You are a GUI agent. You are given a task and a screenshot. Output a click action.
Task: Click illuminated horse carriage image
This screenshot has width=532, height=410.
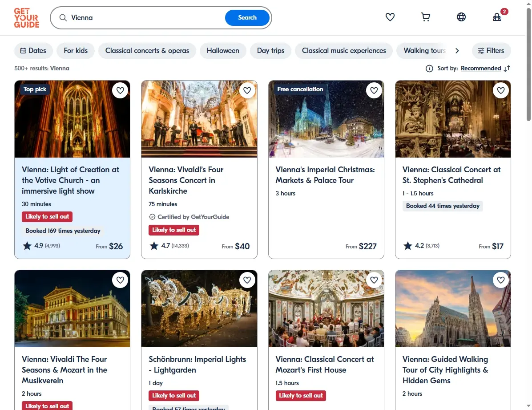tap(199, 309)
